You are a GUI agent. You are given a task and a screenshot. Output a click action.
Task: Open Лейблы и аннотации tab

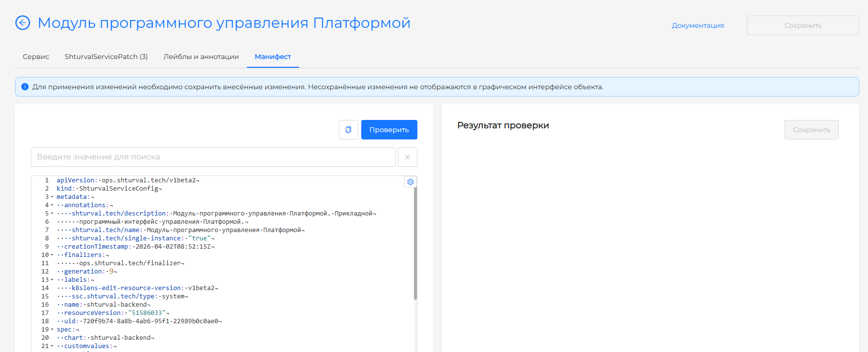[x=201, y=57]
